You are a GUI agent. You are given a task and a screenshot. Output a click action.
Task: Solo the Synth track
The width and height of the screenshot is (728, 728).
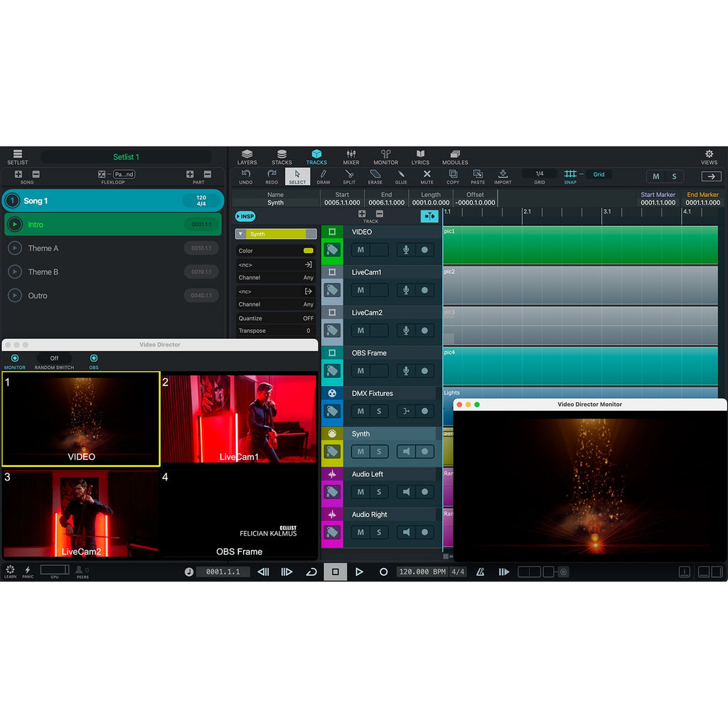379,451
